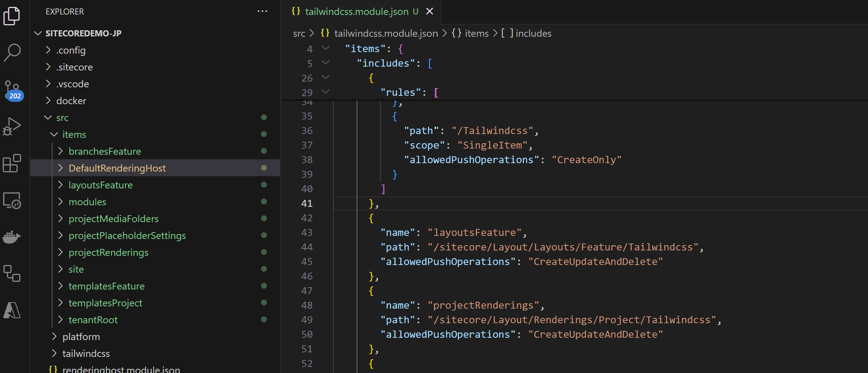Open Explorer more actions ellipsis
The image size is (868, 373).
262,11
